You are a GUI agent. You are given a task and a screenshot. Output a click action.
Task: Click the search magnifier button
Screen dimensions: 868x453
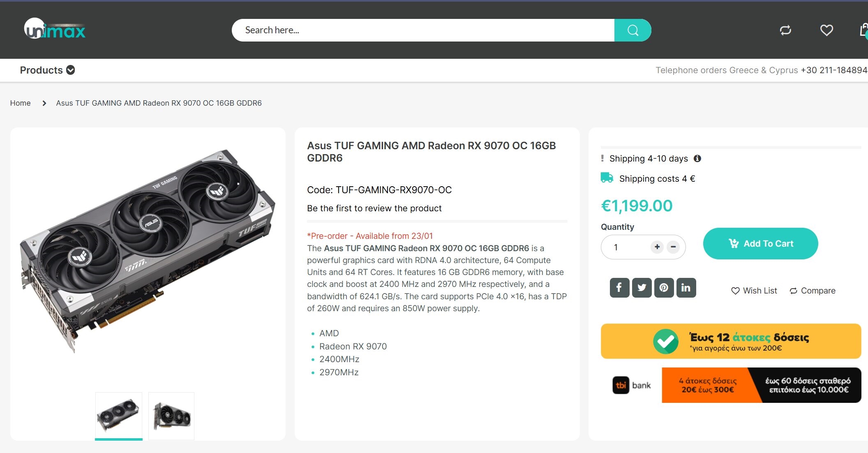(633, 30)
